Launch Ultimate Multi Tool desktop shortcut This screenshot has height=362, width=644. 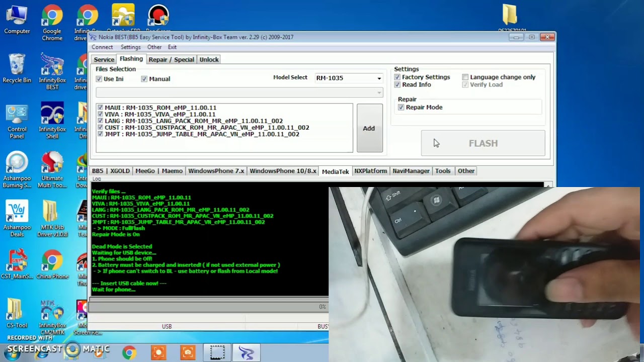coord(52,170)
